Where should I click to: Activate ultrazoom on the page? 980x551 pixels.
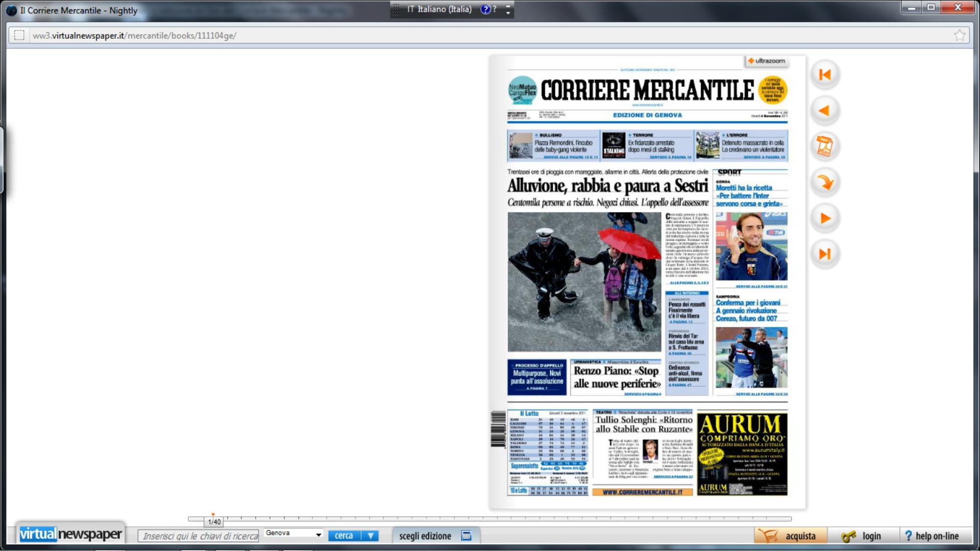[766, 61]
